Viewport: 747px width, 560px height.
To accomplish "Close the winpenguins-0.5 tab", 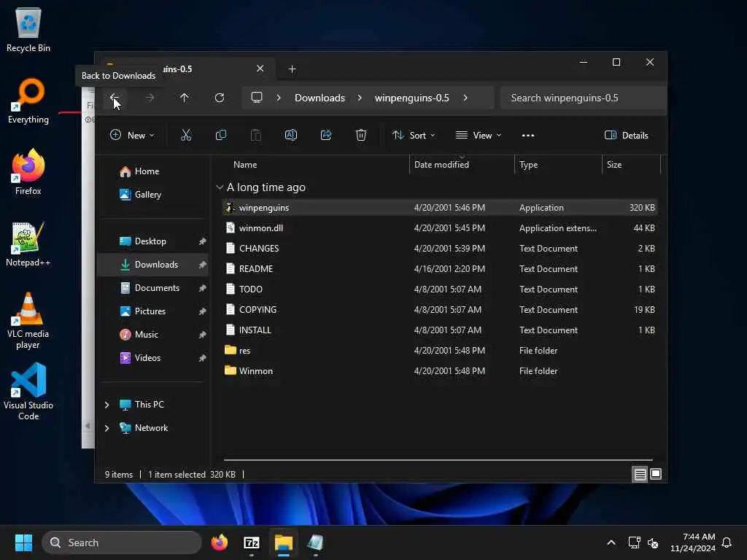I will [260, 69].
